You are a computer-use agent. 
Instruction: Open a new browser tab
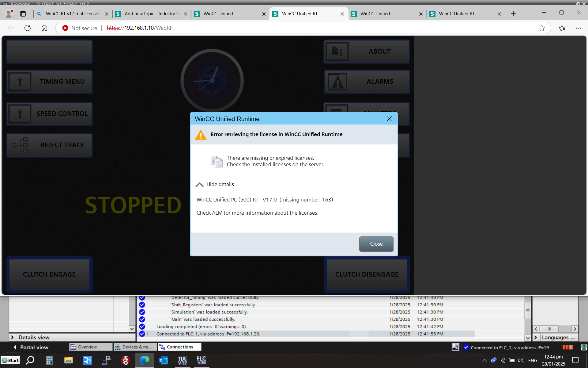point(514,14)
